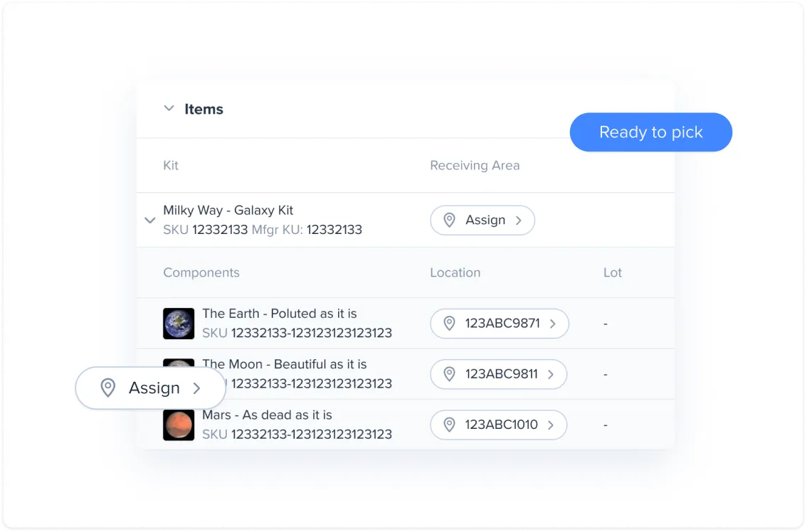Open Assign in the Receiving Area column
The image size is (807, 532).
coord(482,220)
